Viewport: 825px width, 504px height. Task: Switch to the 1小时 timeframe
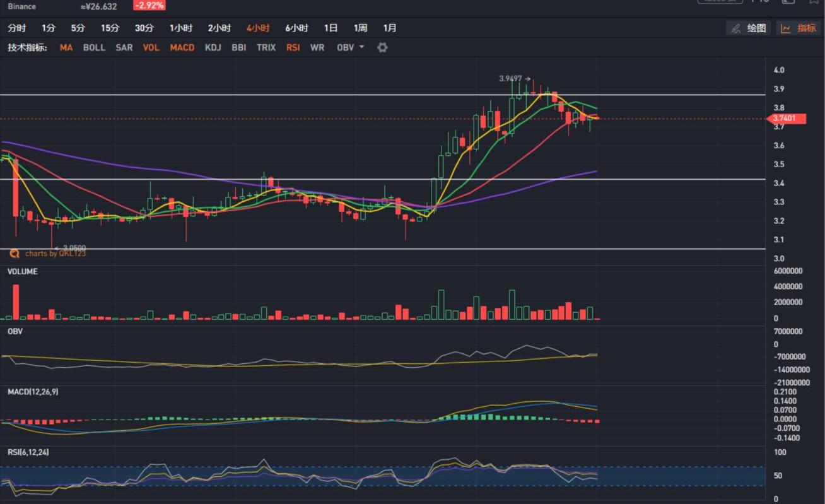point(180,28)
